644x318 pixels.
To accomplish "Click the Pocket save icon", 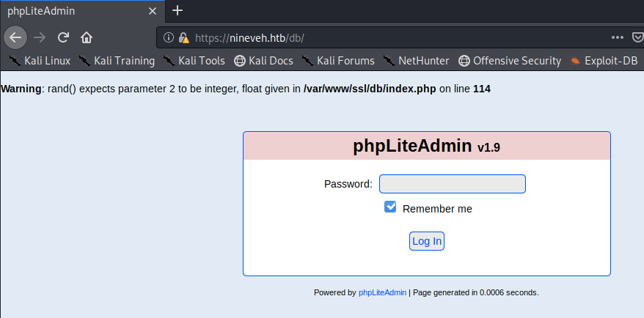I will (x=637, y=37).
